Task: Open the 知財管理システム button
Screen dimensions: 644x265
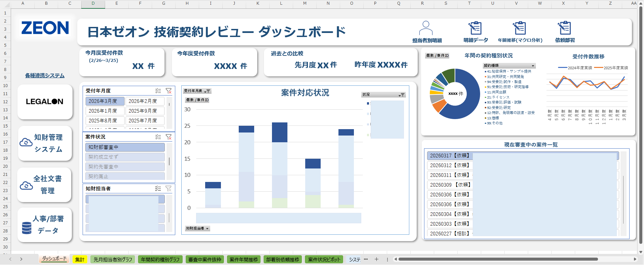Action: tap(45, 143)
